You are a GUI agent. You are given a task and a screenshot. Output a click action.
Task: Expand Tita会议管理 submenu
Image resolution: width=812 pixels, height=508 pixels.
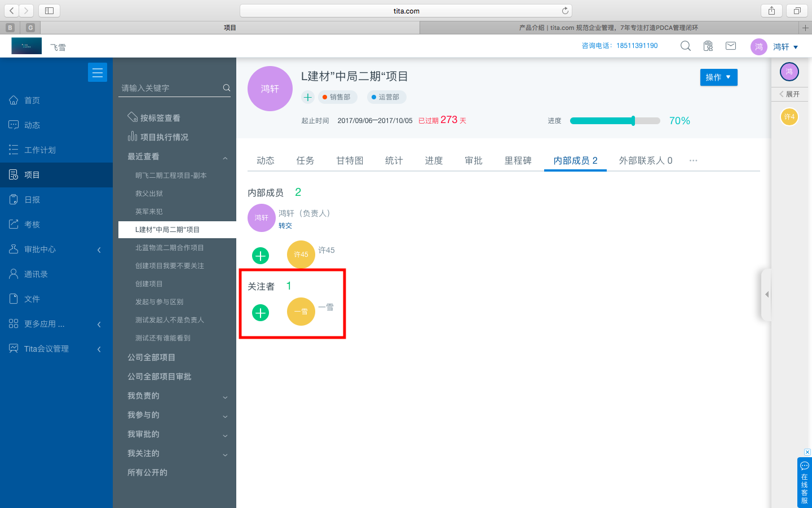[x=99, y=349]
